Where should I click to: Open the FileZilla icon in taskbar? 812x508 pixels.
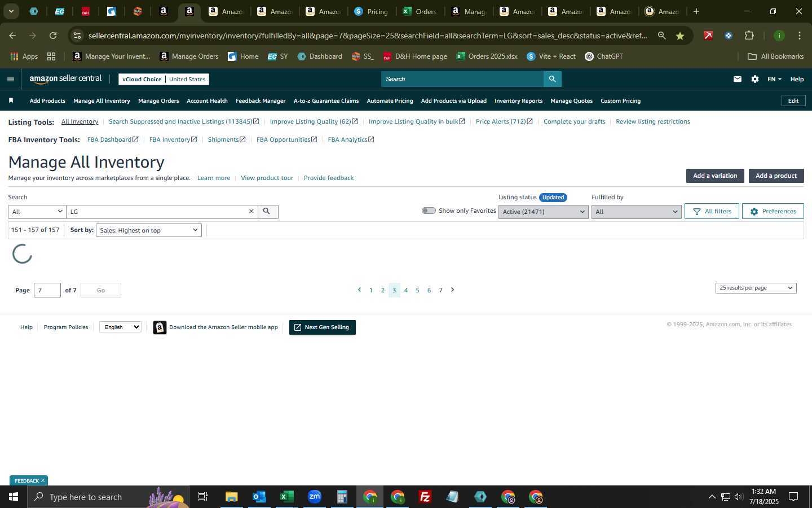coord(425,497)
